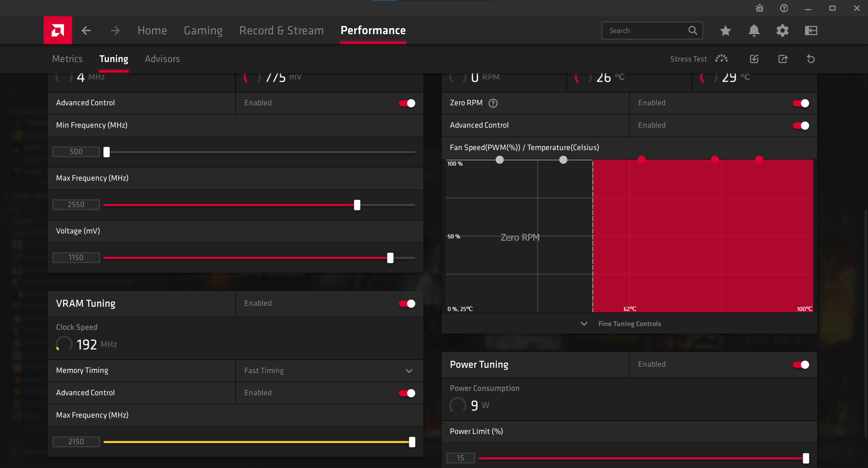This screenshot has height=468, width=868.
Task: Click the import tuning profile icon
Action: 754,59
